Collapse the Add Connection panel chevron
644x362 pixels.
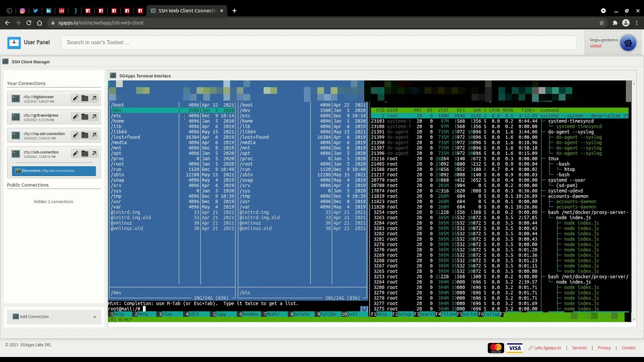click(x=94, y=317)
